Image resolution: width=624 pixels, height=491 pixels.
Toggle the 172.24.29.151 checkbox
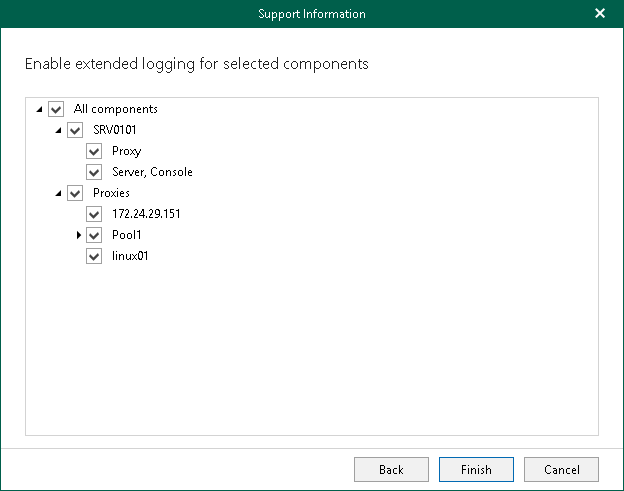94,214
